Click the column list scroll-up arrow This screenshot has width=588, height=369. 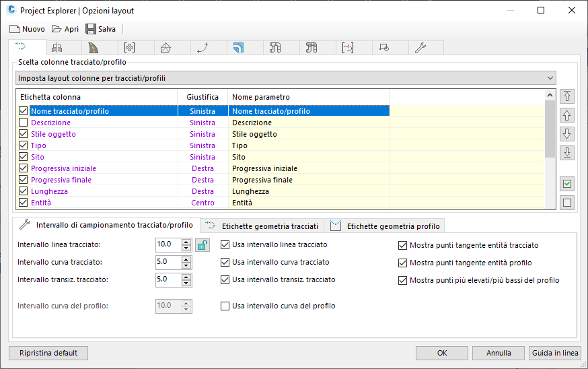click(550, 95)
